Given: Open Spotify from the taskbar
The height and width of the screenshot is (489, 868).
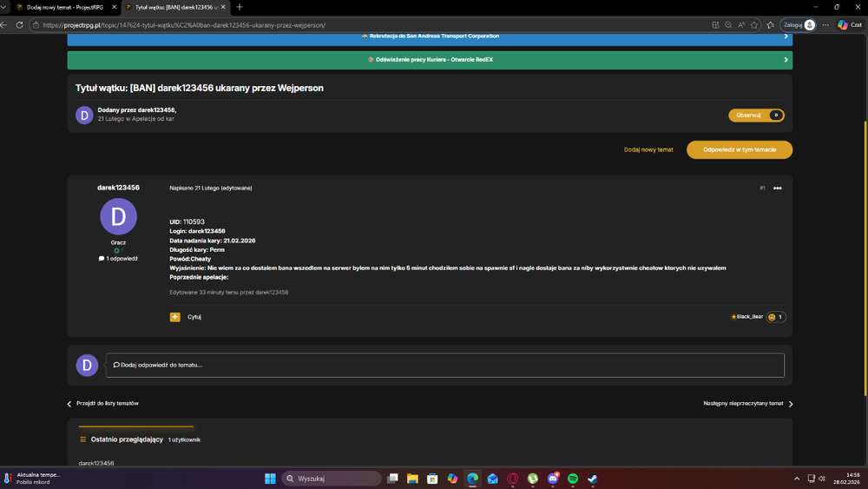Looking at the screenshot, I should pos(573,479).
